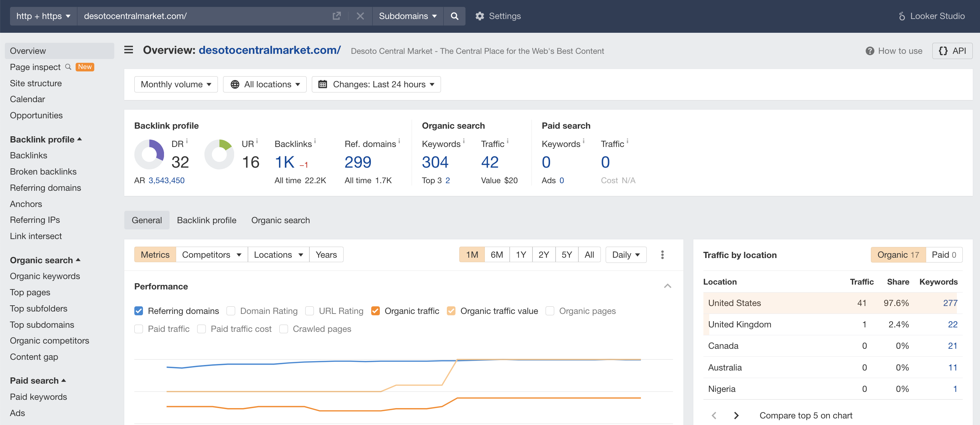Go to next page of locations arrow

point(736,415)
